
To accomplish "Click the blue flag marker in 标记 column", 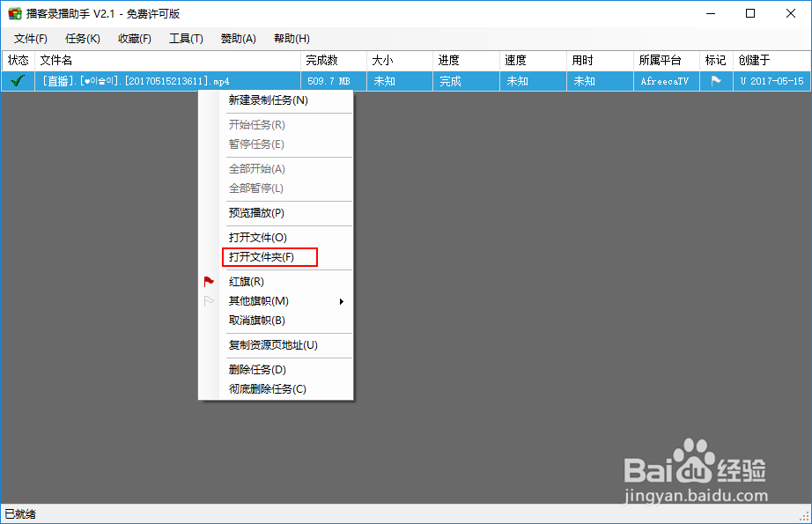I will pyautogui.click(x=715, y=80).
